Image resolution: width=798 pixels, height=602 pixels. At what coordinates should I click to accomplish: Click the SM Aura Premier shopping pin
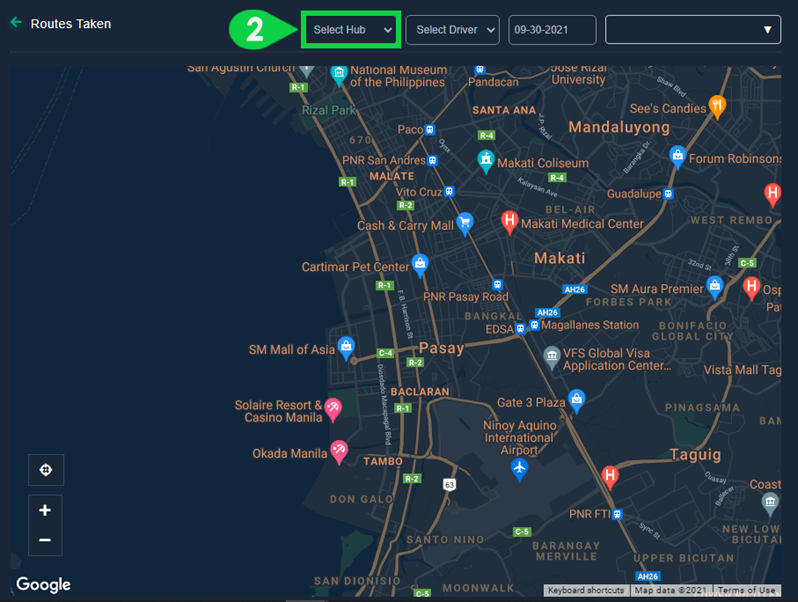[715, 287]
